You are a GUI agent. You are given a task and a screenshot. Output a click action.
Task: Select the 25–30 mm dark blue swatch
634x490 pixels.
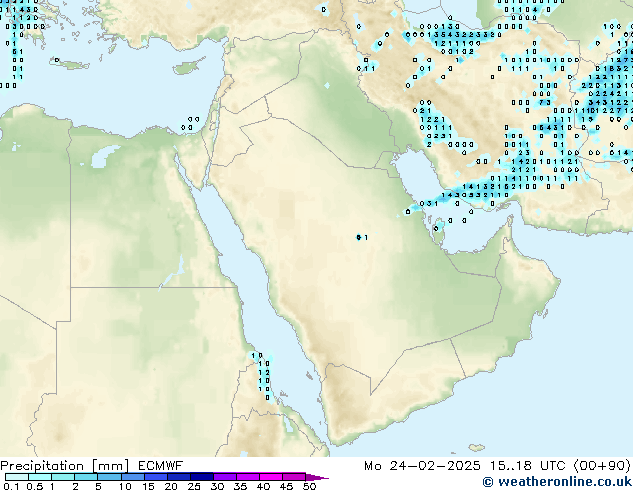202,477
